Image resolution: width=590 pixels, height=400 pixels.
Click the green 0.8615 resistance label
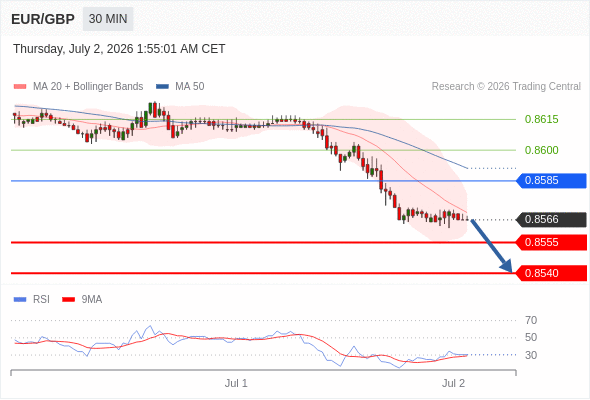pos(541,119)
